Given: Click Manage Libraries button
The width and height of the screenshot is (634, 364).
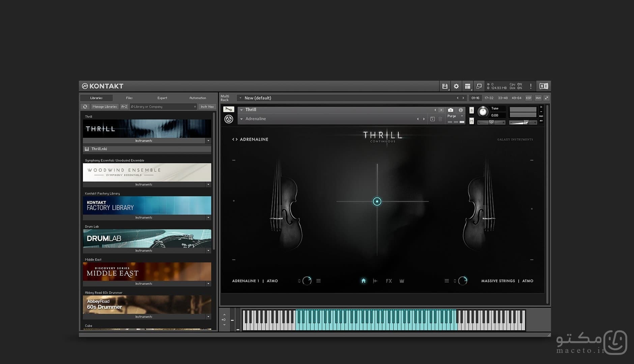Looking at the screenshot, I should tap(105, 107).
